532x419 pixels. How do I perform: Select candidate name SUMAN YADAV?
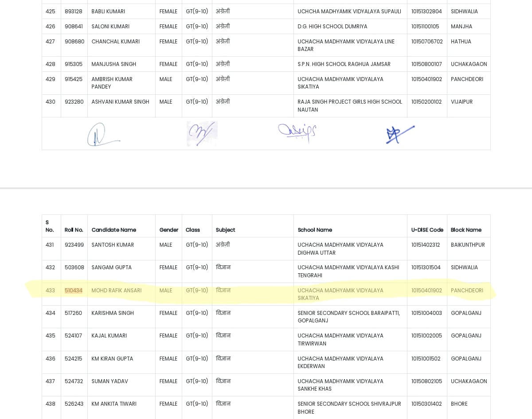tap(110, 381)
